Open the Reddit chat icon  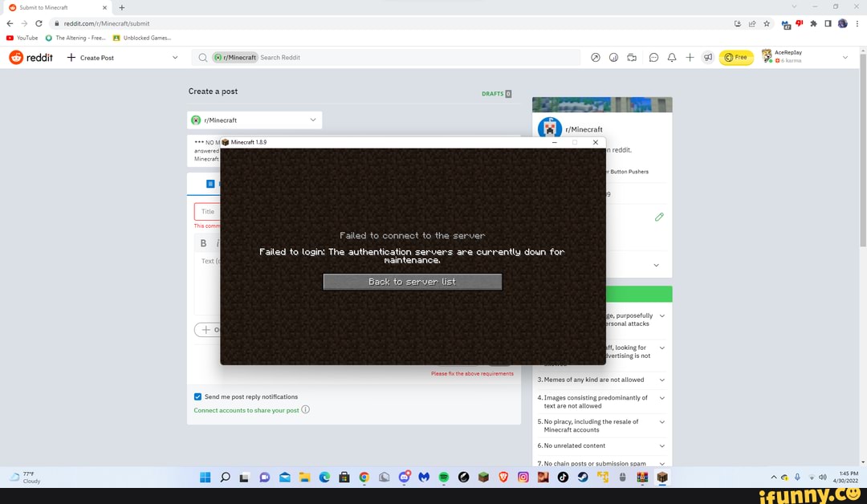[x=653, y=58]
